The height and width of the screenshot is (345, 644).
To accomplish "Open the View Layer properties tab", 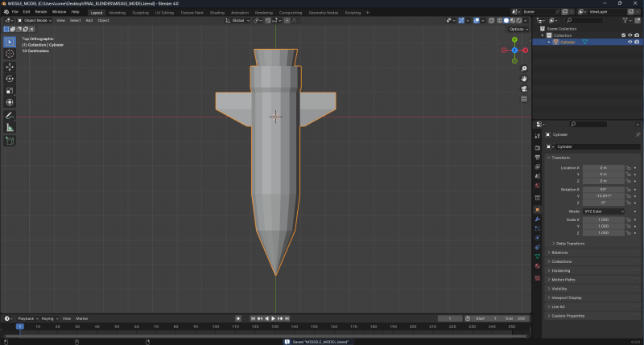I will [537, 167].
